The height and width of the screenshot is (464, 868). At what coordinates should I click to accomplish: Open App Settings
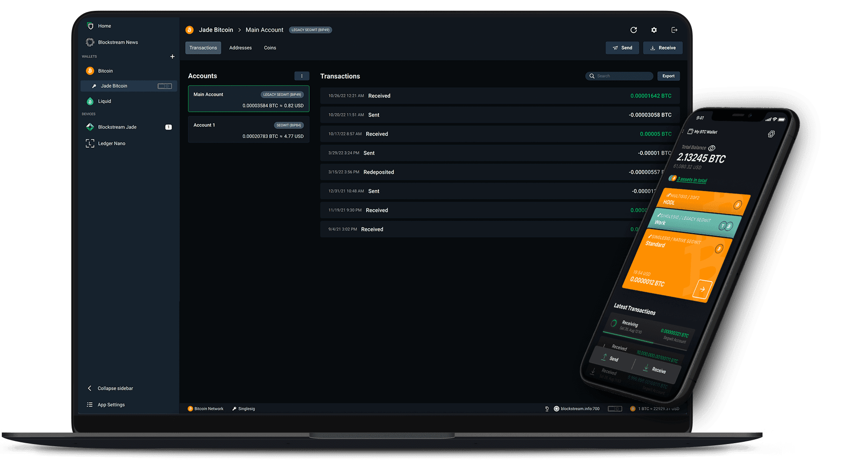(x=106, y=405)
